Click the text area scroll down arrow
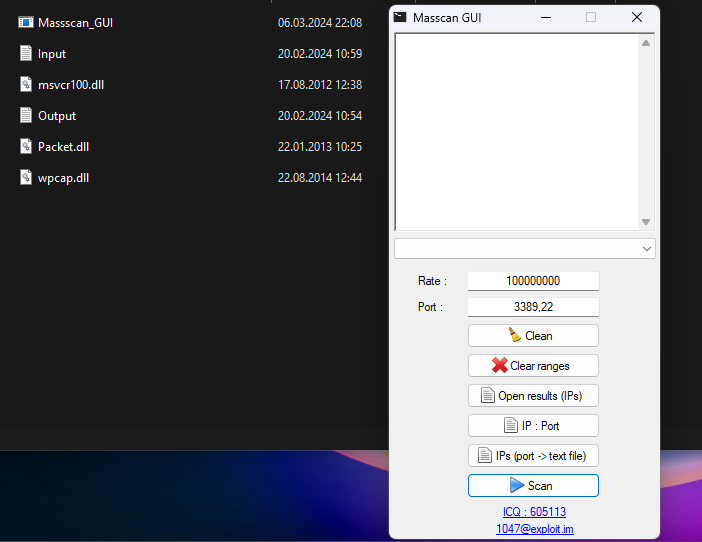This screenshot has height=542, width=702. pos(646,222)
